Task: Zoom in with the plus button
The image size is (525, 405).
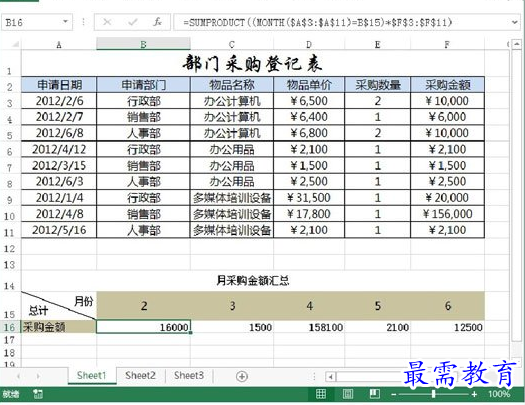Action: (474, 395)
